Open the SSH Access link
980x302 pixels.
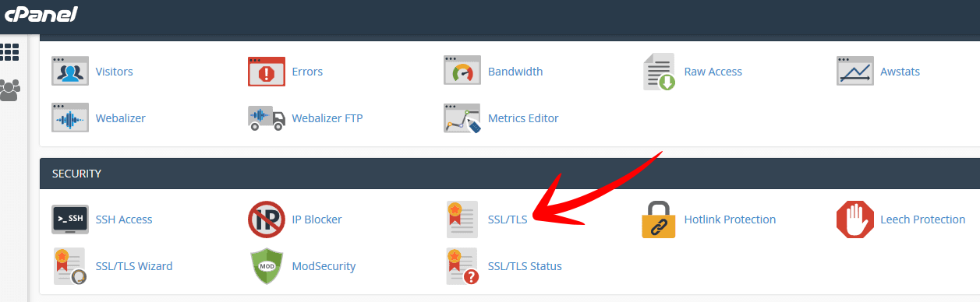[124, 219]
